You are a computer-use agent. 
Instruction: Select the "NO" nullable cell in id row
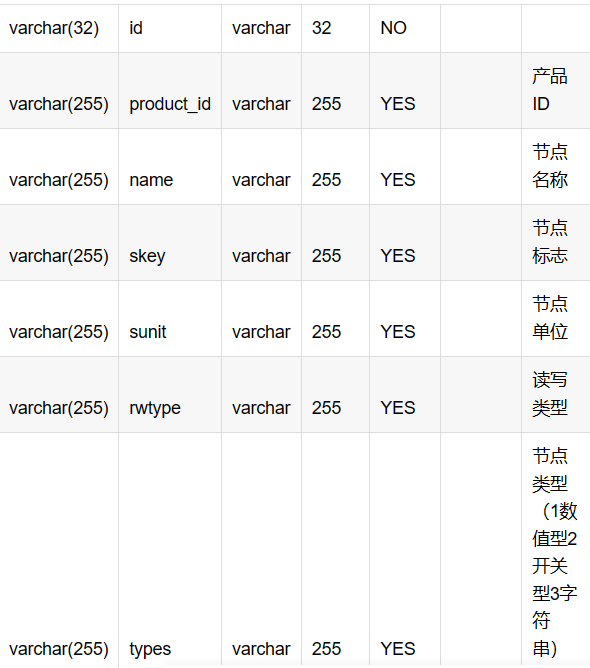point(405,29)
